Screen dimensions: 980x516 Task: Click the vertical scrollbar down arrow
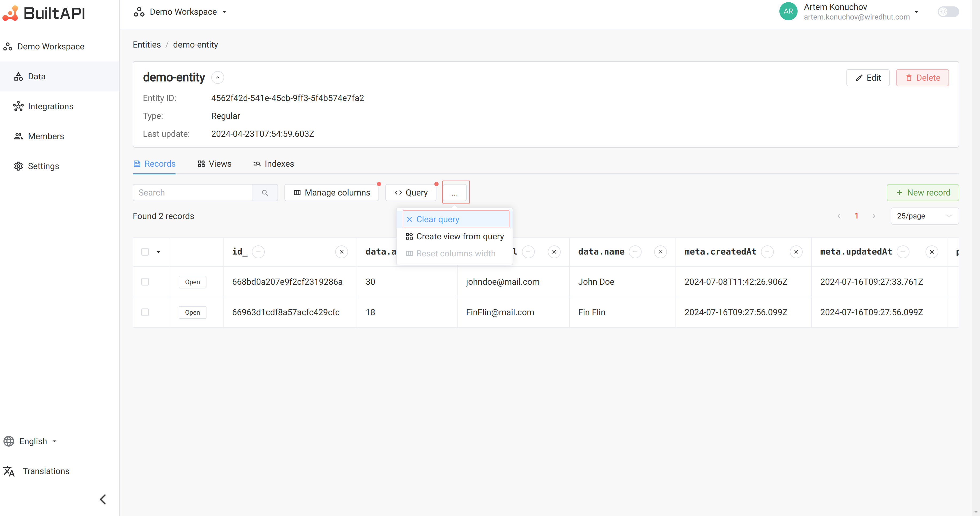pos(976,512)
